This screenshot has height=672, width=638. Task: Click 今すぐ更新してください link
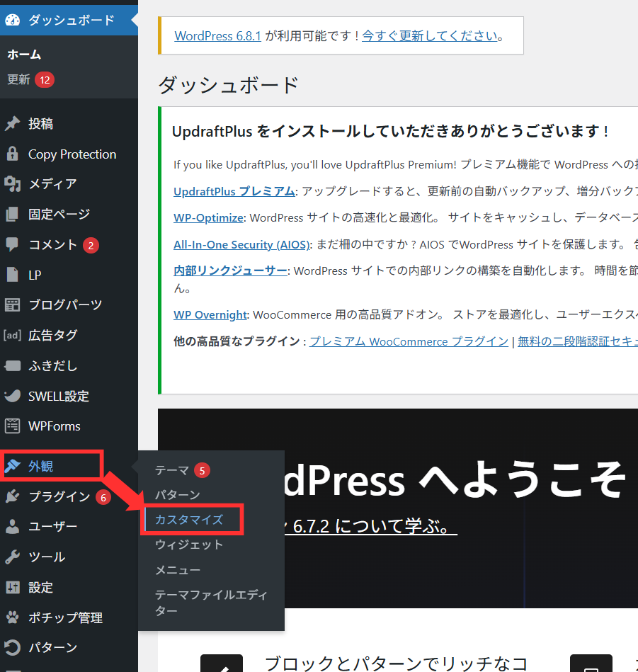pos(430,35)
